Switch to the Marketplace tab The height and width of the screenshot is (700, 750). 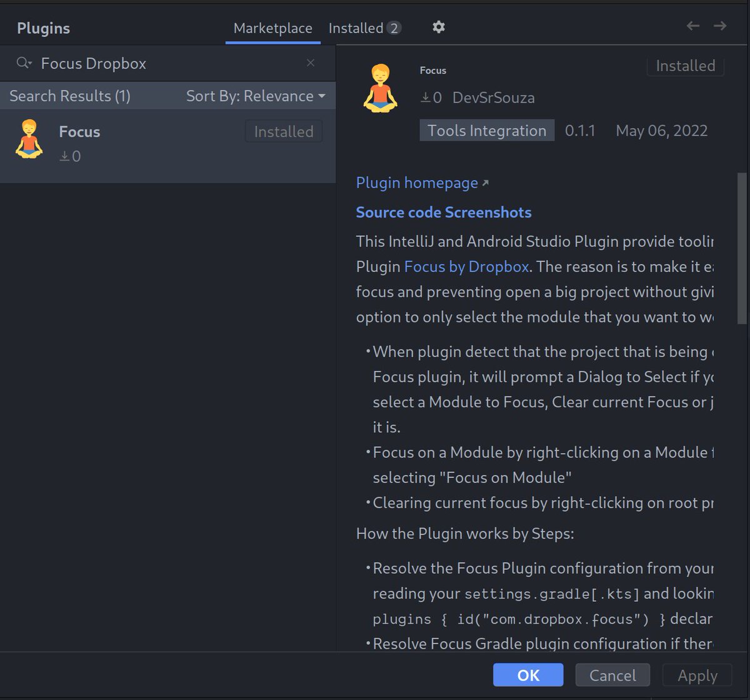pyautogui.click(x=273, y=28)
